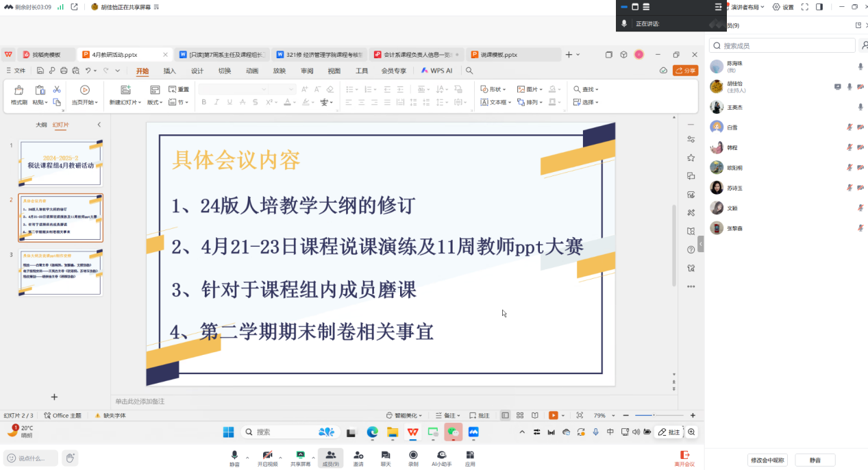Screen dimensions: 868x470
Task: Click the 离开会议 leave meeting button
Action: [684, 458]
